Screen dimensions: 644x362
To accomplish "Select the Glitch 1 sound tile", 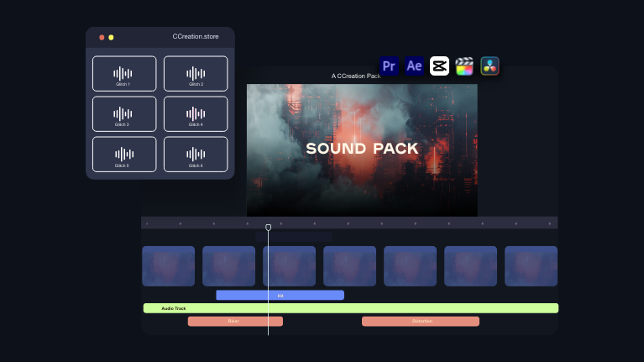I will (124, 74).
